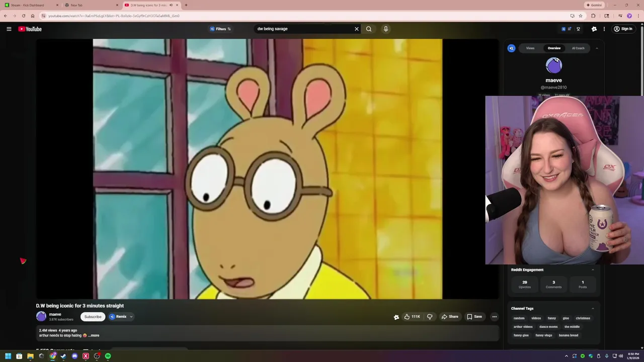Image resolution: width=644 pixels, height=362 pixels.
Task: Open a new browser tab with plus
Action: pos(186,5)
